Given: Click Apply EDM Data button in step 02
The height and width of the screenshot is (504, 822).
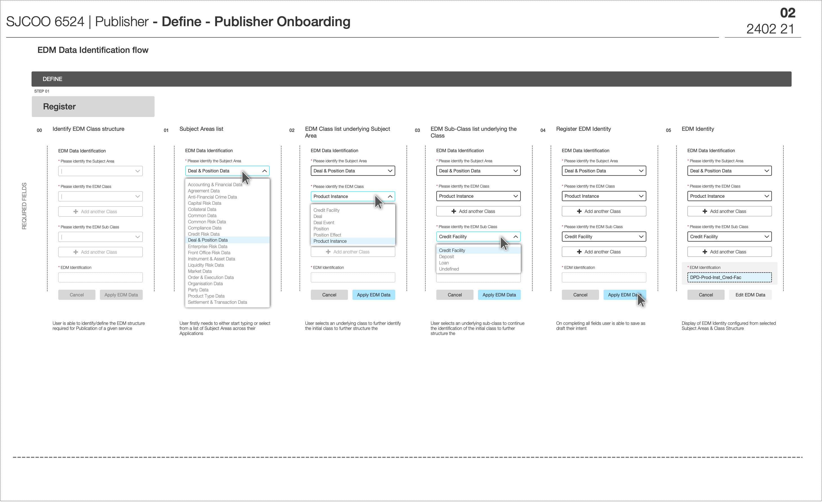Looking at the screenshot, I should pos(373,295).
